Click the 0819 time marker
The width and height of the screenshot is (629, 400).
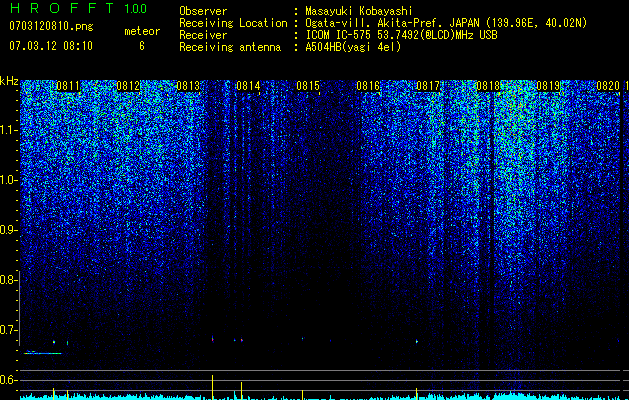548,86
